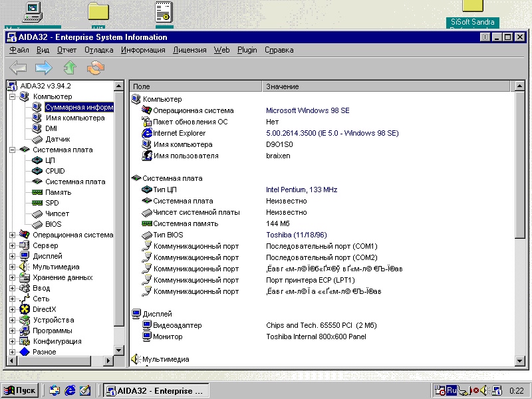Click the Internet Explorer quick launch icon
The width and height of the screenshot is (532, 399).
coord(70,390)
